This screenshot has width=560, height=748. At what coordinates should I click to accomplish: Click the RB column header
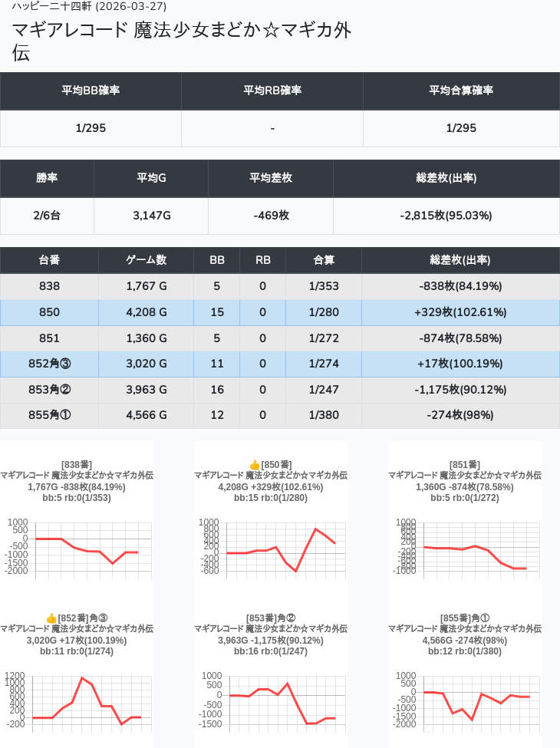point(262,260)
